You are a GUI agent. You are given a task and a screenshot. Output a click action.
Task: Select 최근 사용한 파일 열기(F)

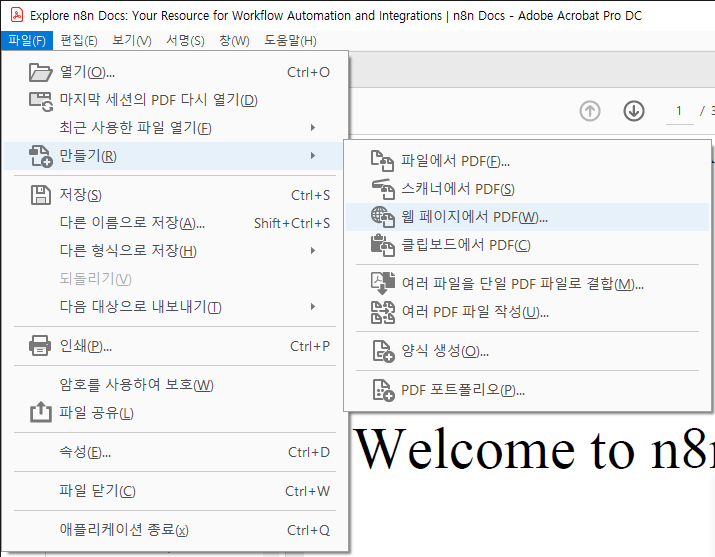(x=175, y=128)
